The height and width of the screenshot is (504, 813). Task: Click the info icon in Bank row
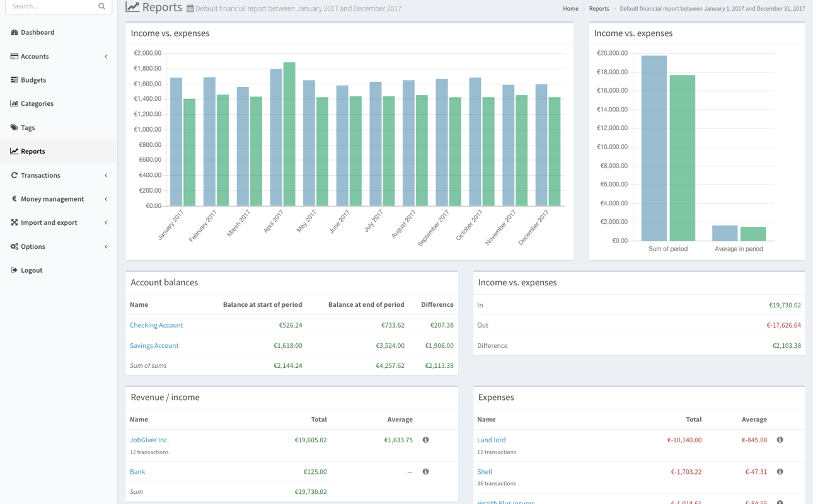click(425, 471)
